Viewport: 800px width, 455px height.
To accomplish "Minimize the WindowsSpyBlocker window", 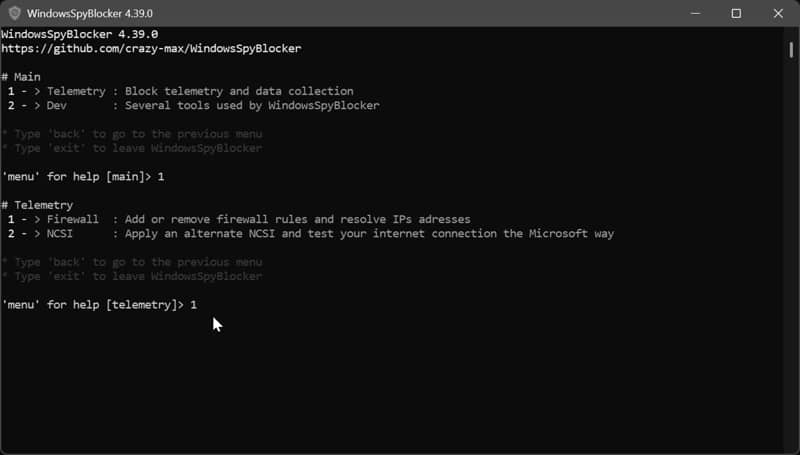I will coord(692,14).
